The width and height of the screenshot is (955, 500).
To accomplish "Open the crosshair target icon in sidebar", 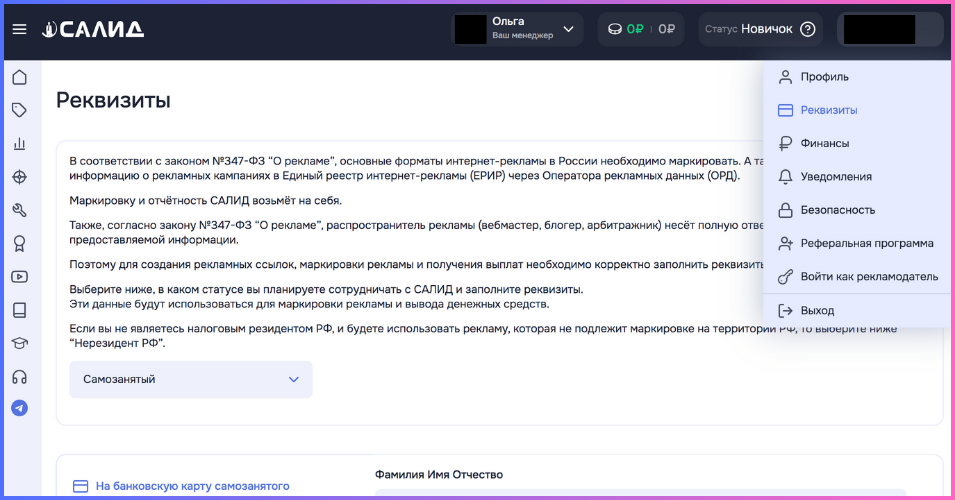I will pos(19,177).
